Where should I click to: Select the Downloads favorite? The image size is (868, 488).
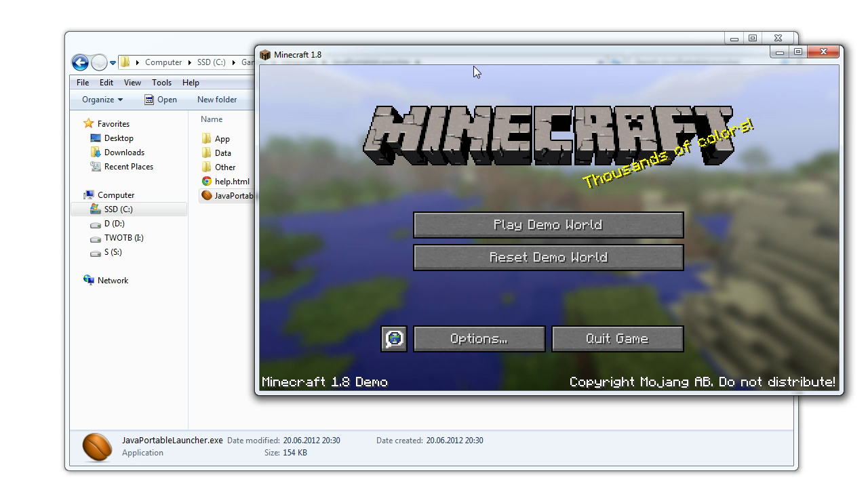tap(124, 152)
